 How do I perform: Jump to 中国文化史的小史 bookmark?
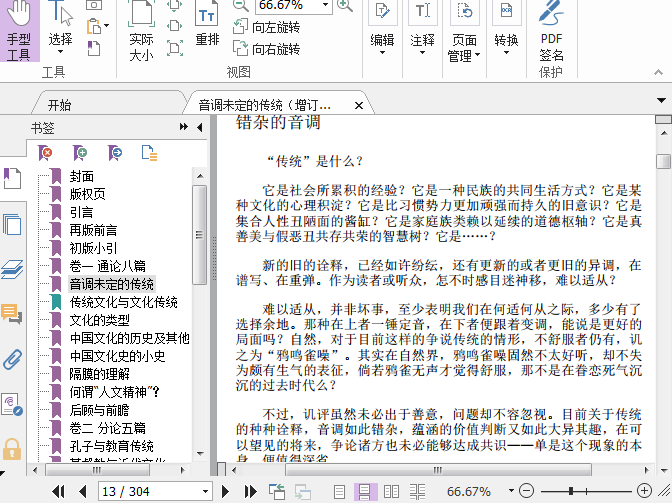117,356
